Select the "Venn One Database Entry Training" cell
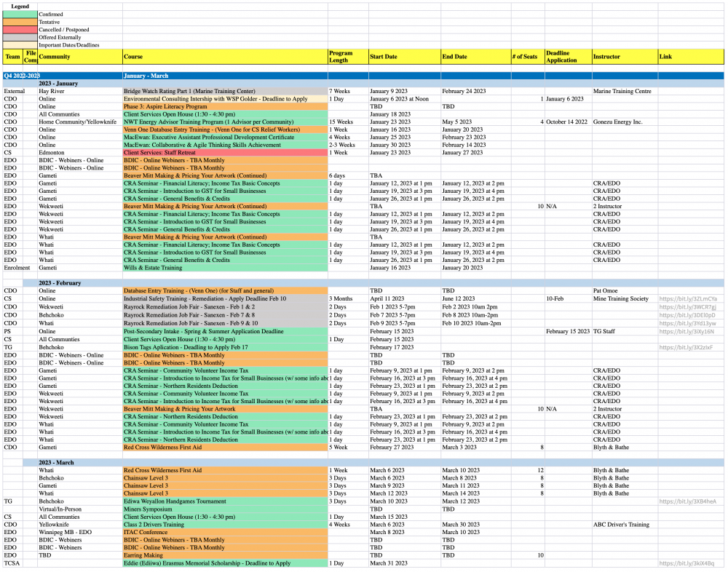 pyautogui.click(x=225, y=130)
